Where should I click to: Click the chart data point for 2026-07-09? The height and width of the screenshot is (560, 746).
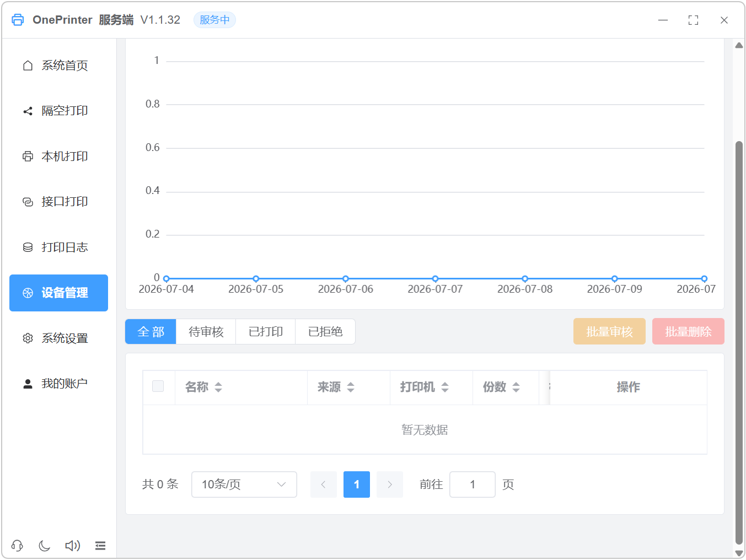pyautogui.click(x=615, y=279)
